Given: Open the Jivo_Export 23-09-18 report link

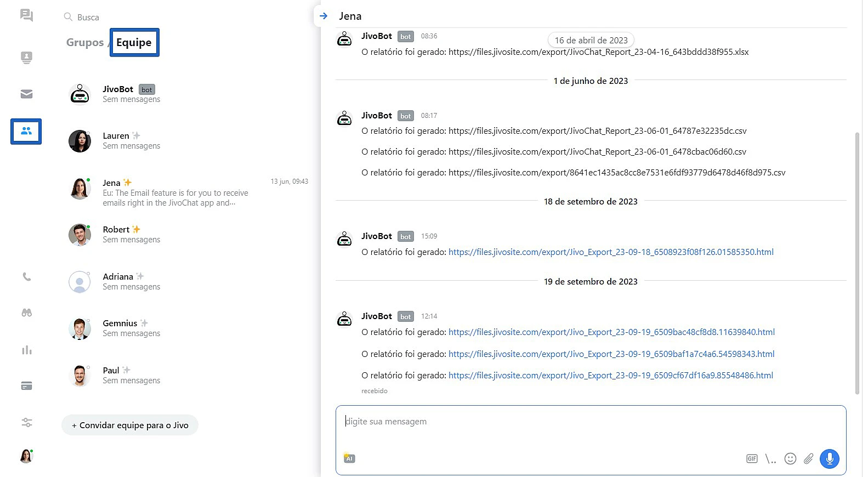Looking at the screenshot, I should (x=611, y=252).
